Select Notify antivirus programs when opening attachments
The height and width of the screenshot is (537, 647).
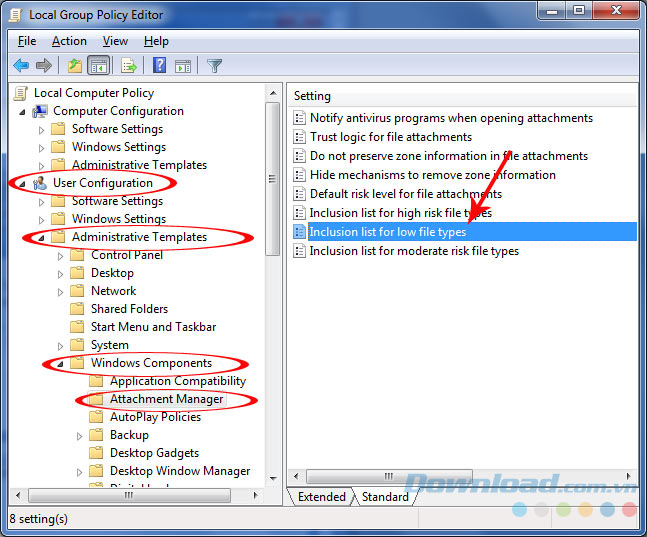coord(451,118)
